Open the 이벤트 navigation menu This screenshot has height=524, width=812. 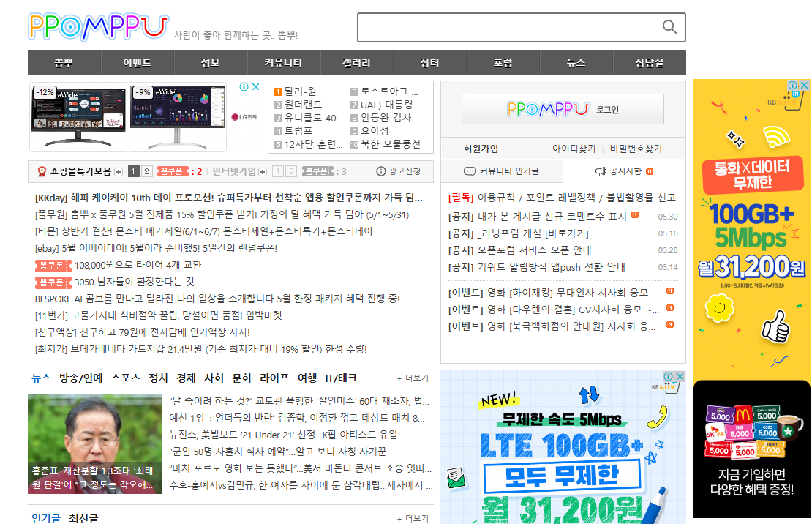137,63
